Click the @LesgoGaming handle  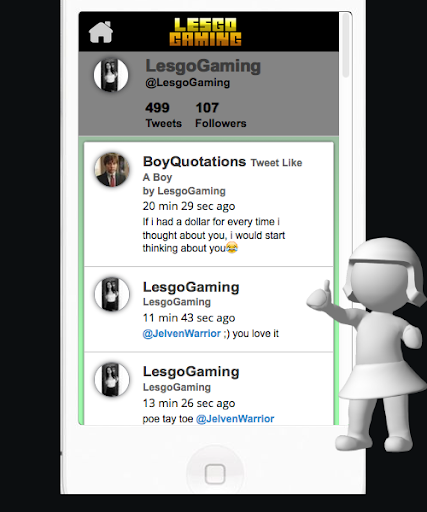point(188,82)
